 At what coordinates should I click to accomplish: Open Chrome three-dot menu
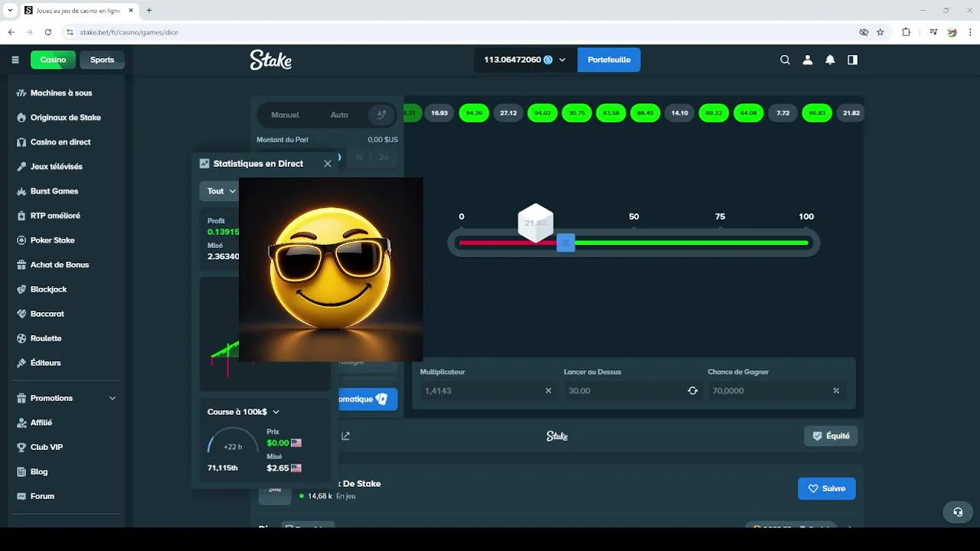971,32
